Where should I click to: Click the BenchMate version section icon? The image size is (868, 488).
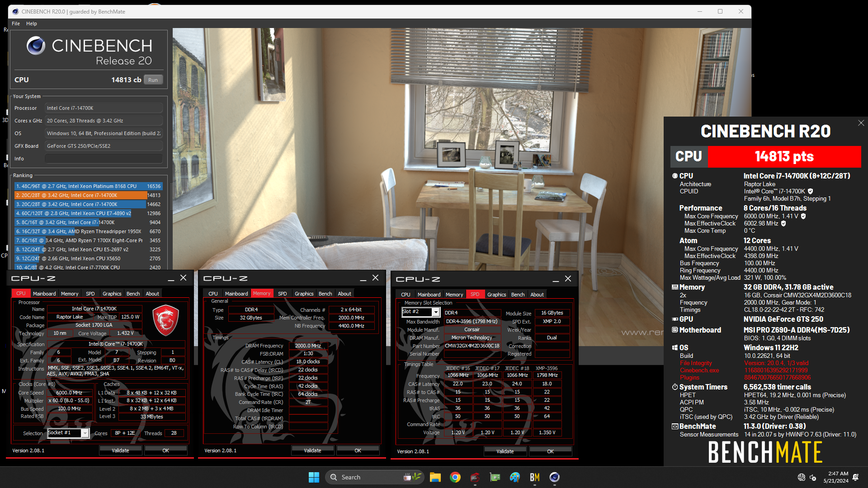click(675, 426)
